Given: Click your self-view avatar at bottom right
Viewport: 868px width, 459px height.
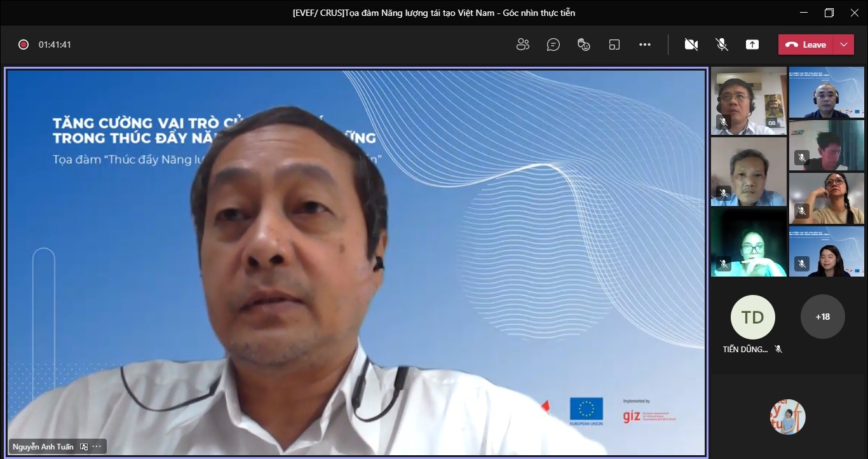Looking at the screenshot, I should (x=788, y=417).
